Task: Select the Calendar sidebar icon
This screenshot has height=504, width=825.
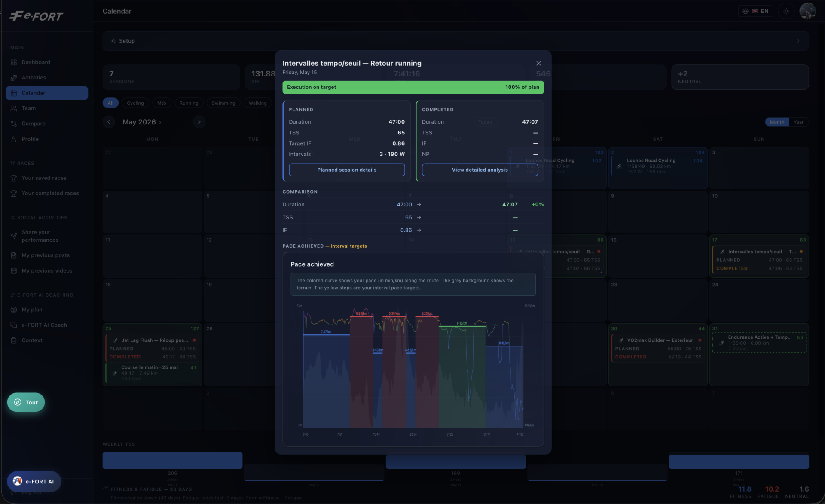Action: [14, 93]
